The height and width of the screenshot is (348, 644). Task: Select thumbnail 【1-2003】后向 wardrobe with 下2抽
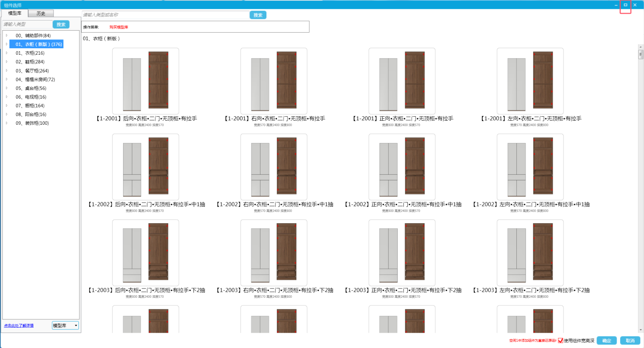[145, 253]
